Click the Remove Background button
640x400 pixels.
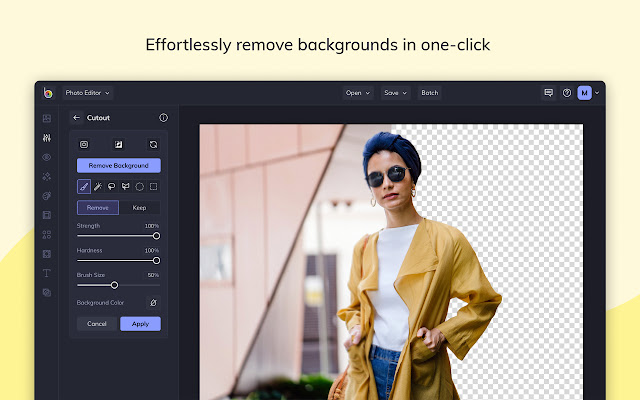(119, 165)
